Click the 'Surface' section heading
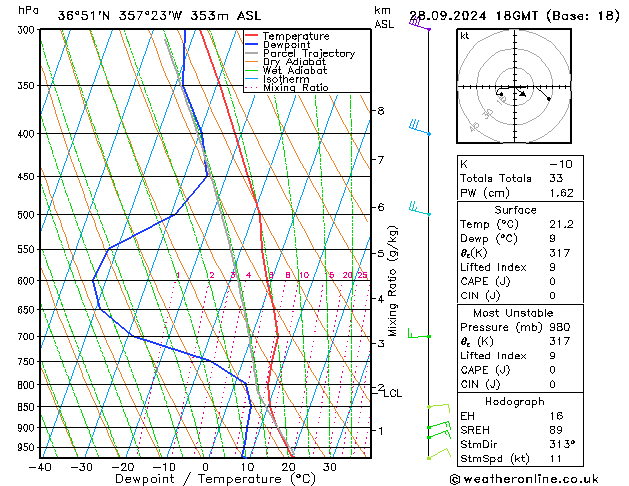This screenshot has height=486, width=629. pos(515,210)
